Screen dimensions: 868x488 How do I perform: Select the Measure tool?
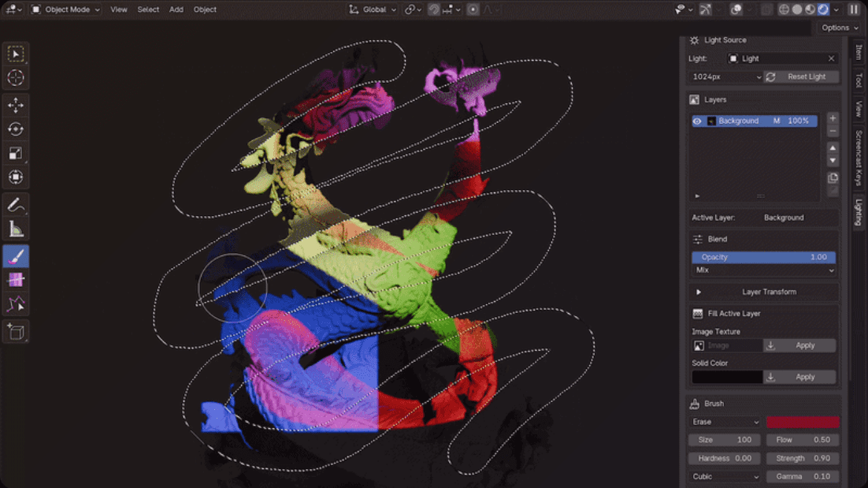[16, 229]
